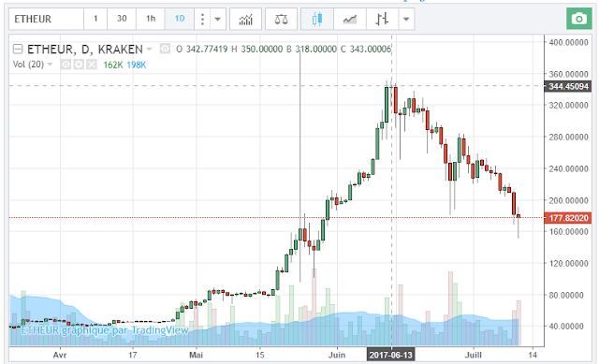599x364 pixels.
Task: Select the area line chart style
Action: pos(349,19)
